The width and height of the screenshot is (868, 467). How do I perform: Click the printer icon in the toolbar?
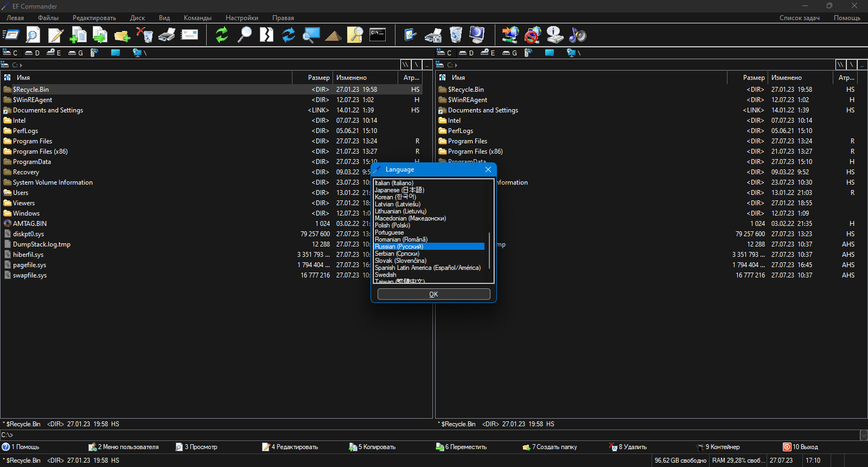(167, 35)
